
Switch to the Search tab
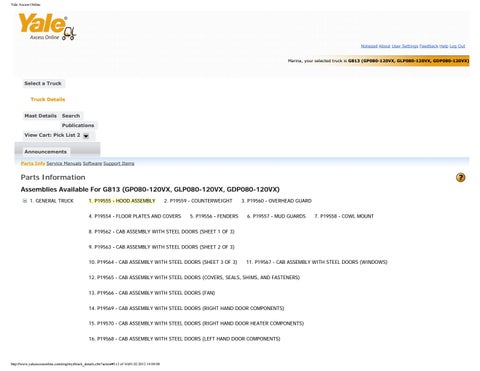pos(71,116)
